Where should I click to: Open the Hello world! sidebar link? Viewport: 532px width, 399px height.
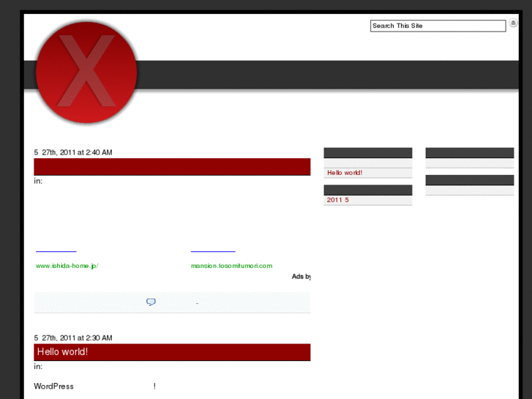[345, 173]
